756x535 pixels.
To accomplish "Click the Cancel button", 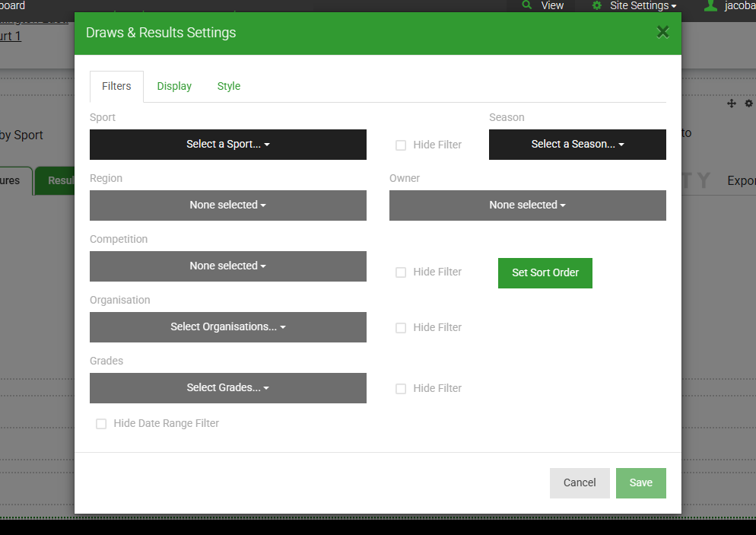I will click(x=580, y=483).
